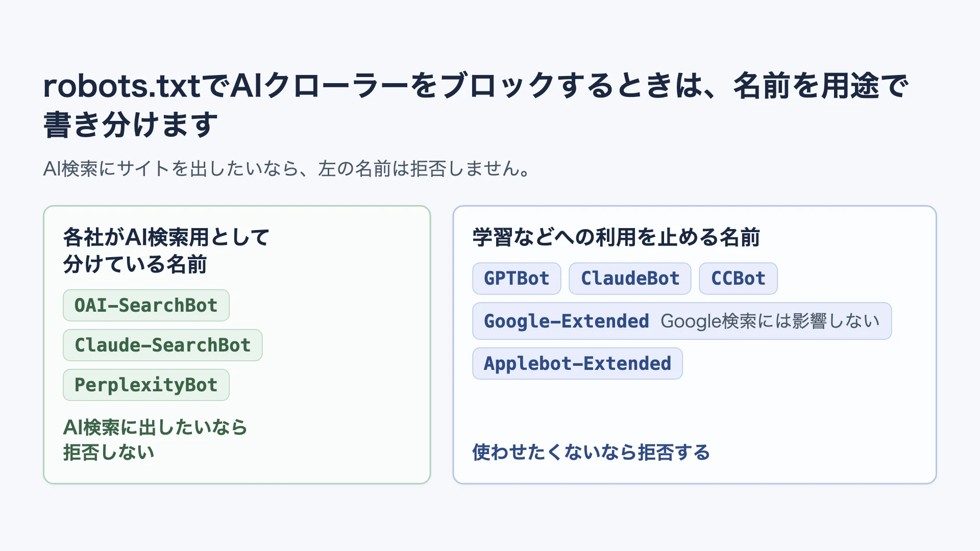Viewport: 980px width, 551px height.
Task: Select the Claude-SearchBot label
Action: 162,345
